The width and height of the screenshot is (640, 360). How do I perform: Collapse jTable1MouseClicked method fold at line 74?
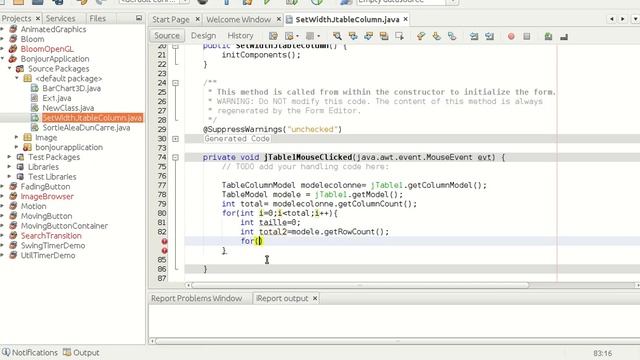(176, 157)
